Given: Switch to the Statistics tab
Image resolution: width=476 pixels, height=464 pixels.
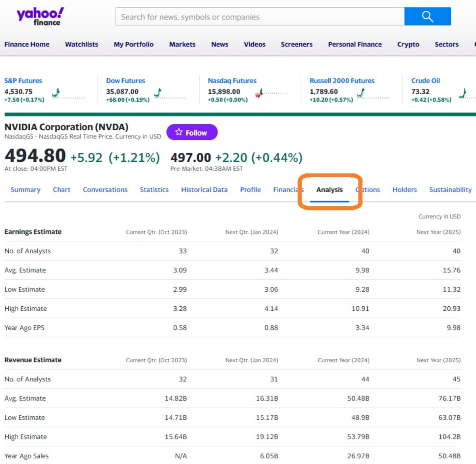Looking at the screenshot, I should 154,189.
